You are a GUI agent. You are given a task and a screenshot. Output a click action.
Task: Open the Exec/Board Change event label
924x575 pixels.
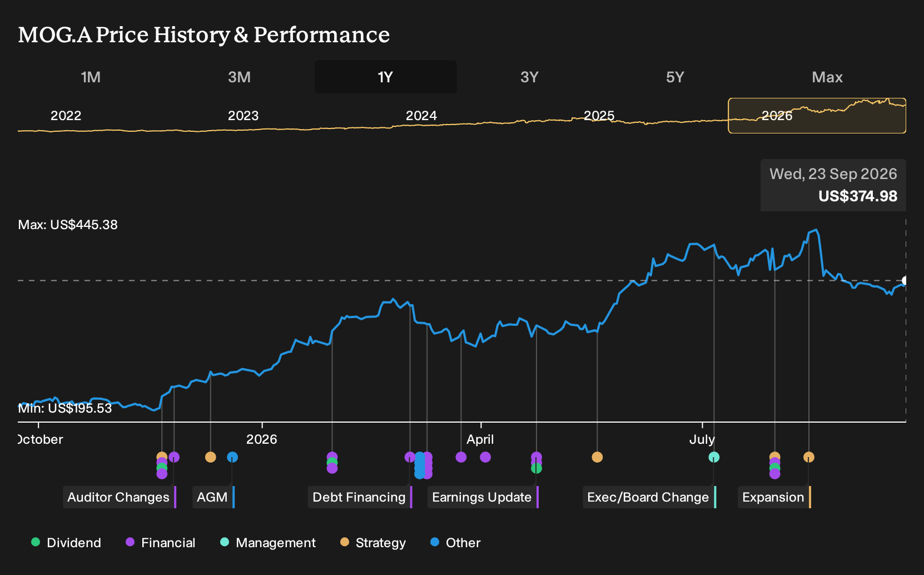(x=649, y=497)
